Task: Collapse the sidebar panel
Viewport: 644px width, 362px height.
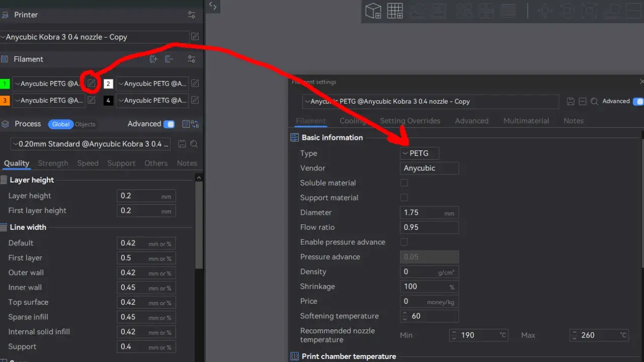Action: point(213,7)
